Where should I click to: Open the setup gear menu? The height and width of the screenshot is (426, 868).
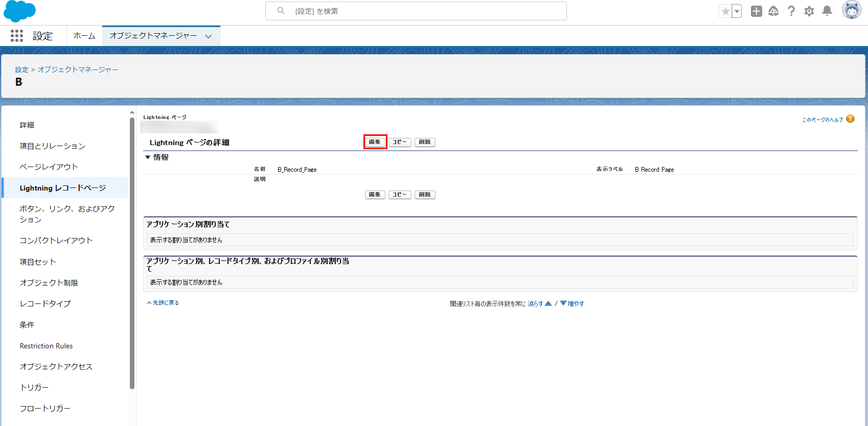(809, 11)
